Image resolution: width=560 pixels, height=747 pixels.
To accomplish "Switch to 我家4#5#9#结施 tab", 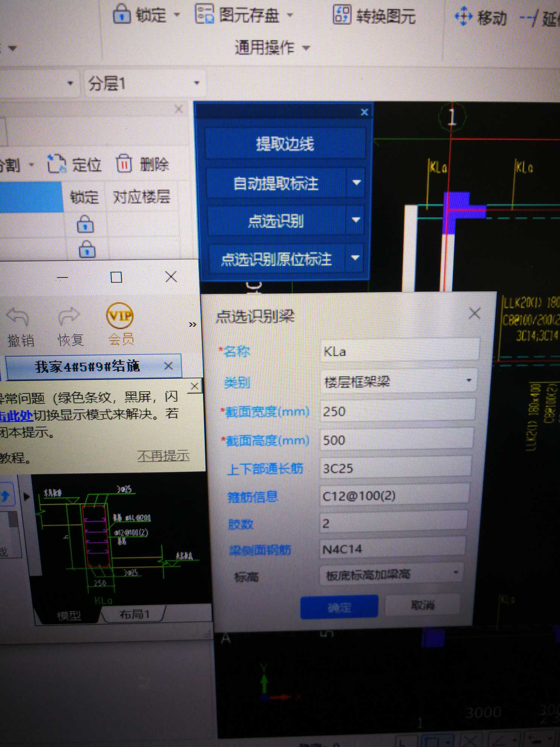I will (x=87, y=366).
